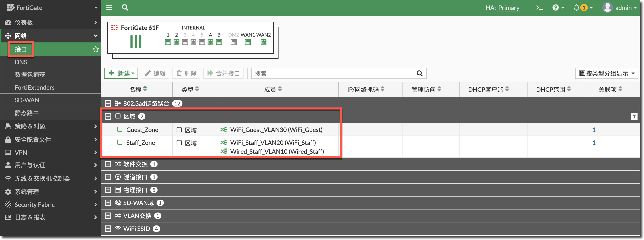
Task: Check the Staff_Zone row checkbox
Action: [x=120, y=142]
